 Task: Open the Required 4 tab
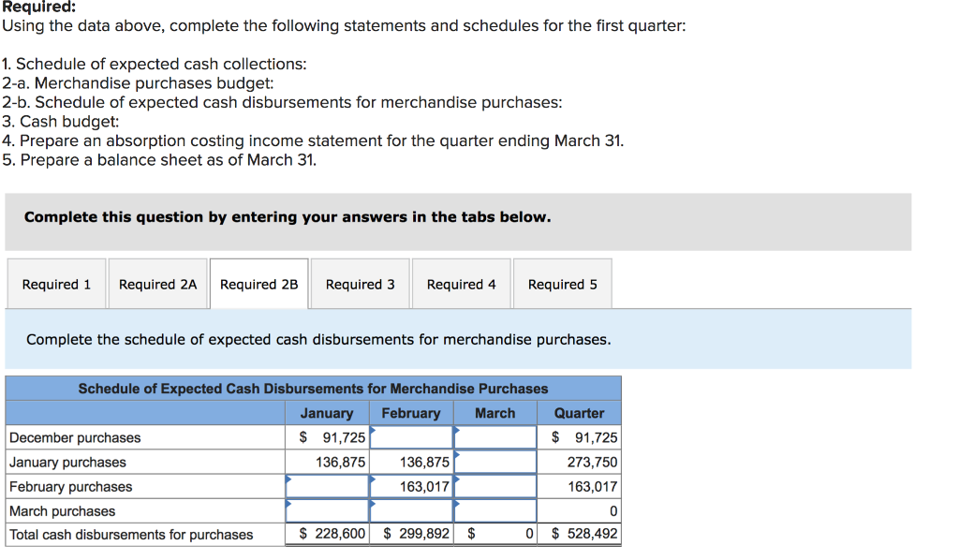coord(461,283)
